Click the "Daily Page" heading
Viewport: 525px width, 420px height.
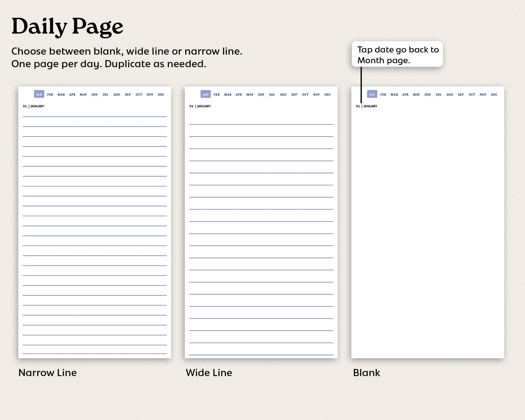[68, 27]
